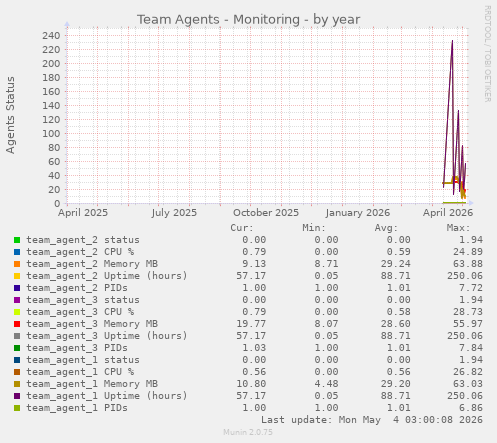Click the January 2026 x-axis label
The height and width of the screenshot is (443, 497).
(358, 213)
